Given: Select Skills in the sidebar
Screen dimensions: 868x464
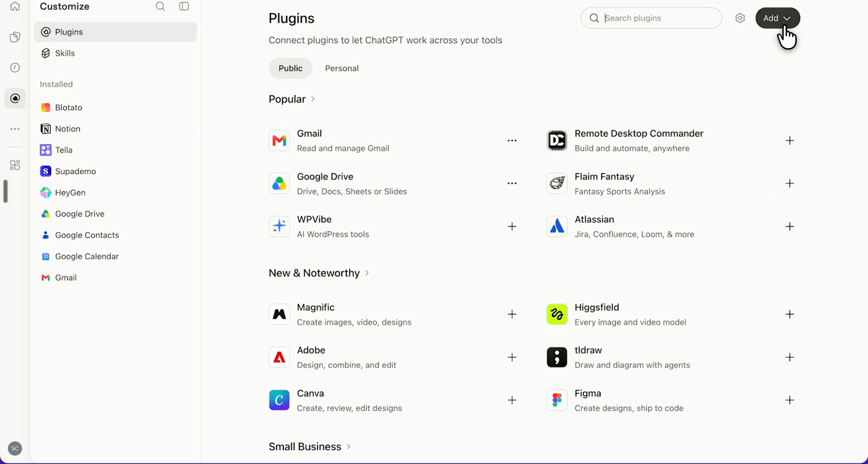Looking at the screenshot, I should [115, 53].
